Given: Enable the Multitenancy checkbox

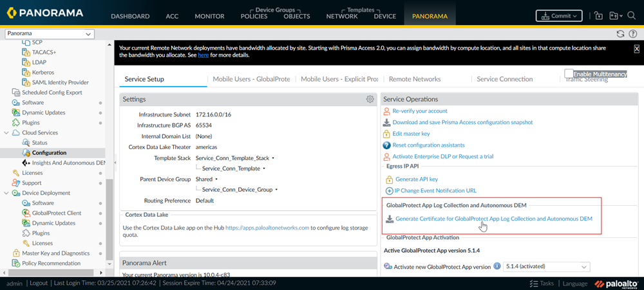Looking at the screenshot, I should [x=569, y=74].
